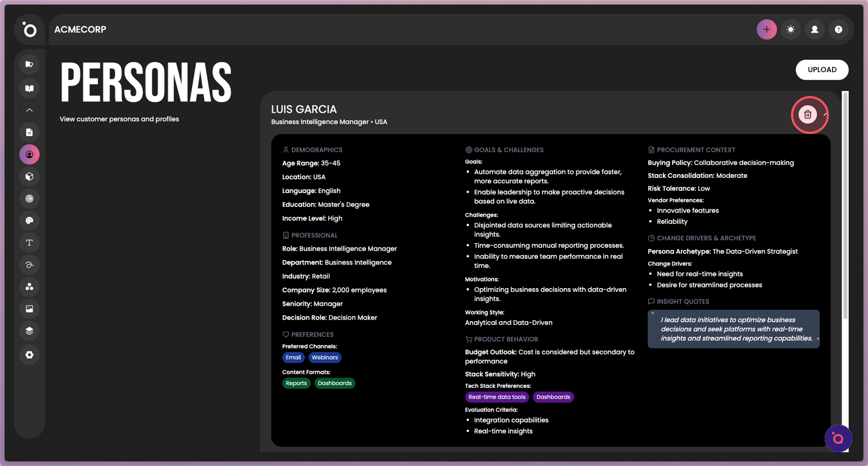Click the UPLOAD button
This screenshot has width=868, height=466.
click(x=821, y=69)
